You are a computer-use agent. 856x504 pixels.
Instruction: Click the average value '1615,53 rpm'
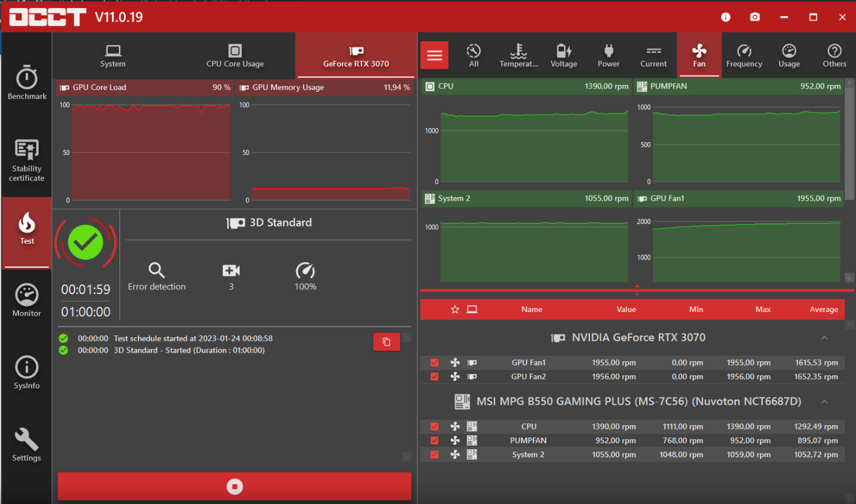click(x=816, y=362)
